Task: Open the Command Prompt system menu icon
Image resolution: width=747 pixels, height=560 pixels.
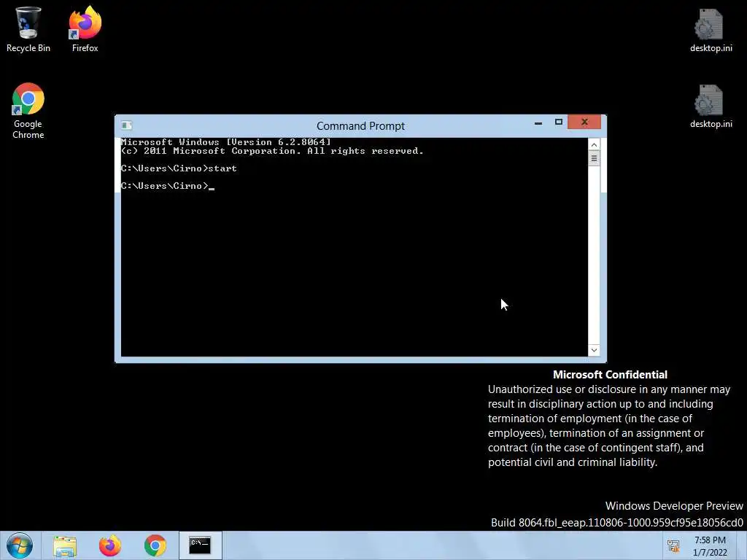Action: click(x=126, y=125)
